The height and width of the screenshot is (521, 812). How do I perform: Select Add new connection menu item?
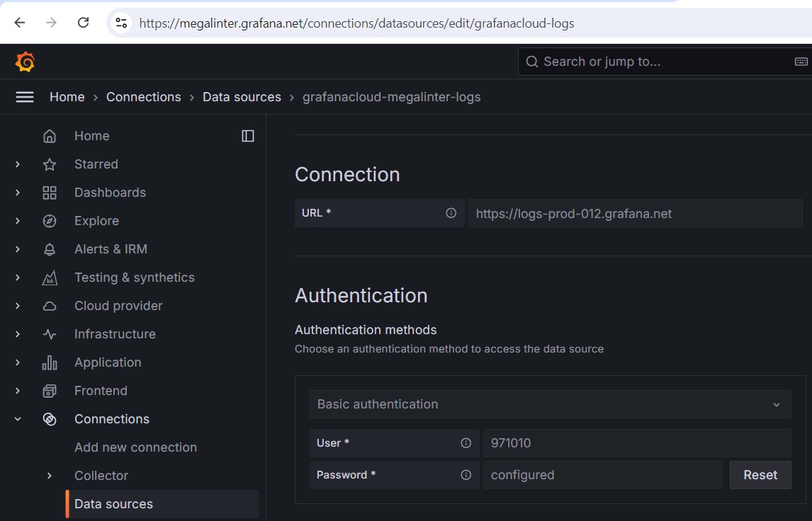[135, 447]
